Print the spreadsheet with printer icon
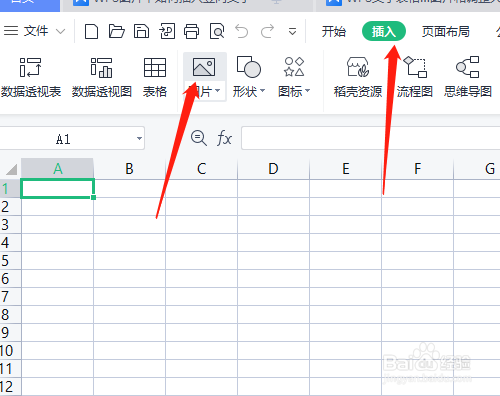 click(x=192, y=32)
